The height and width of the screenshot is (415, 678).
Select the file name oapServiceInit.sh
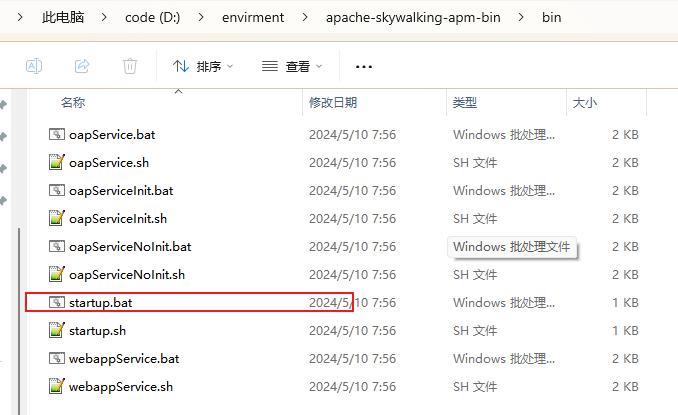click(x=118, y=219)
